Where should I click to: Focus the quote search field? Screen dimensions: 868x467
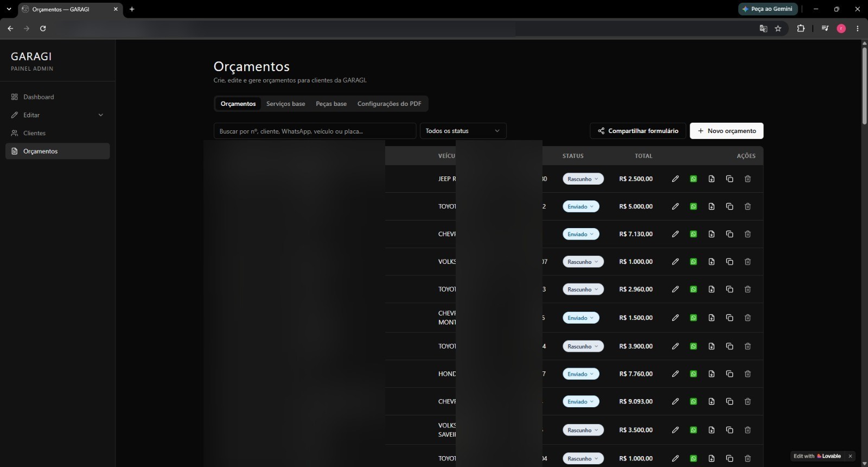coord(315,131)
